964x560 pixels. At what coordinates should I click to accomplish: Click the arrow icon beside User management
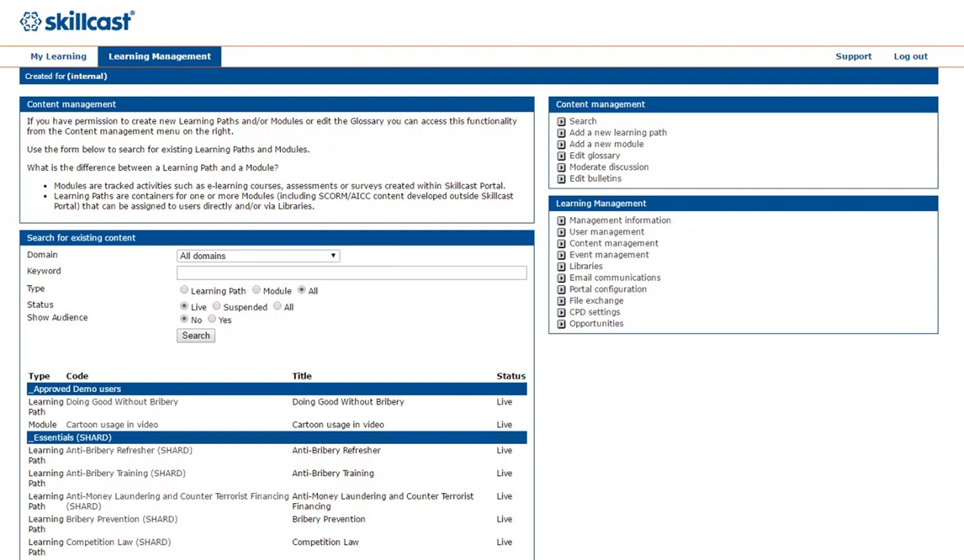click(562, 232)
